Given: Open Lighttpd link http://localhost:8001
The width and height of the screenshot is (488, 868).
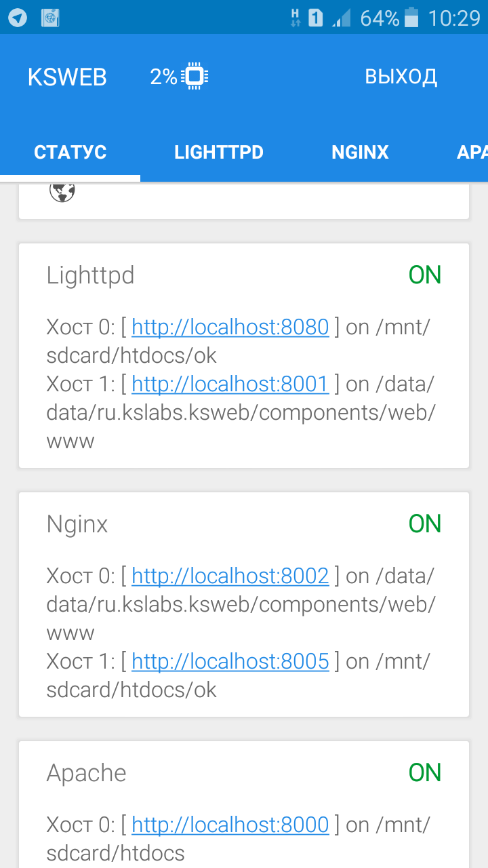Looking at the screenshot, I should (x=230, y=384).
